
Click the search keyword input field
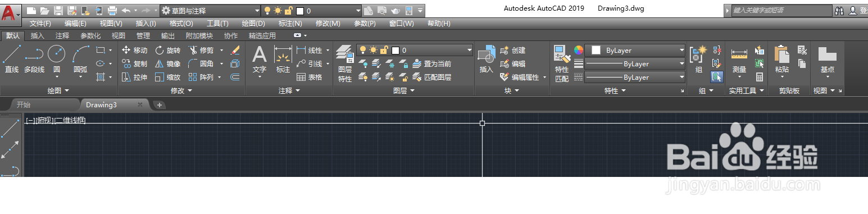click(x=781, y=10)
